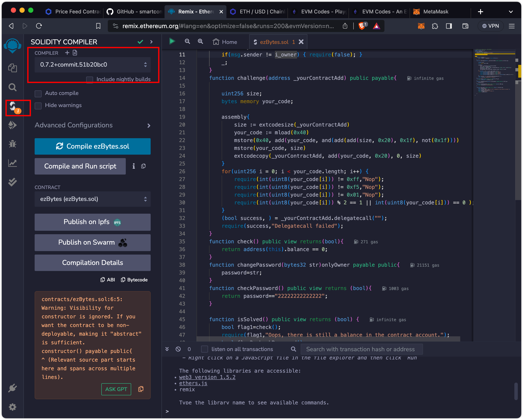Image resolution: width=523 pixels, height=420 pixels.
Task: Click the Compile ezBytes.sol button
Action: (92, 146)
